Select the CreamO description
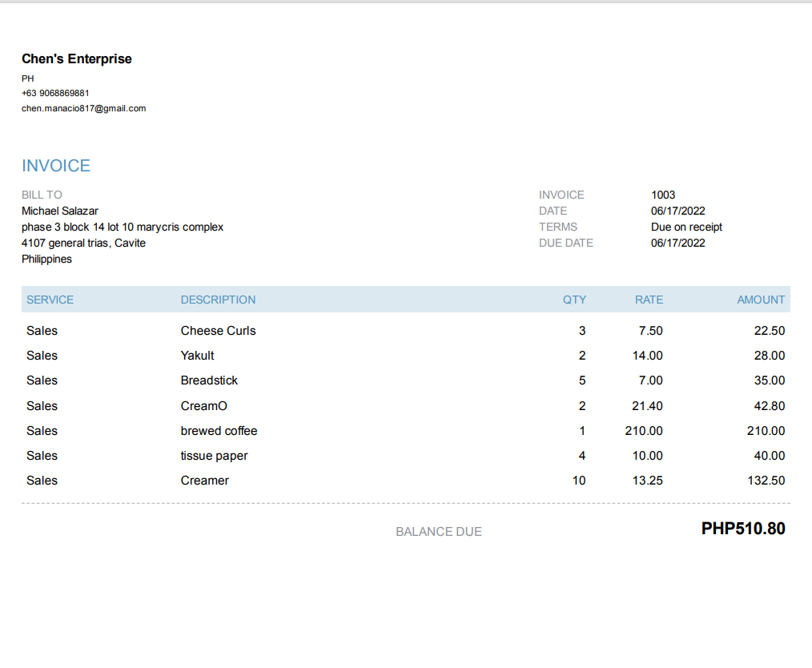 (204, 406)
